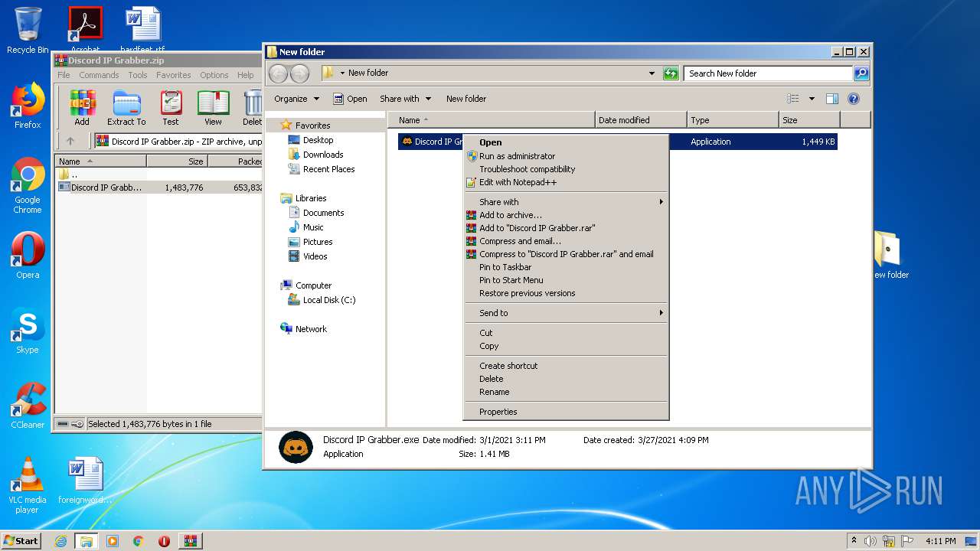Choose Edit with Notepad++
This screenshot has width=980, height=551.
coord(566,182)
